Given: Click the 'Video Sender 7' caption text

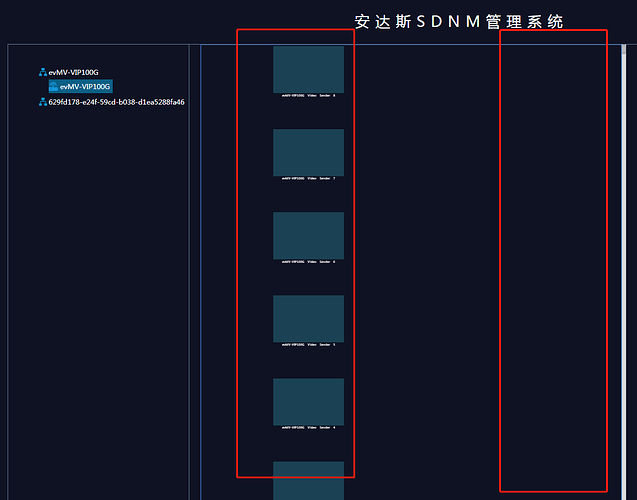Looking at the screenshot, I should 308,179.
